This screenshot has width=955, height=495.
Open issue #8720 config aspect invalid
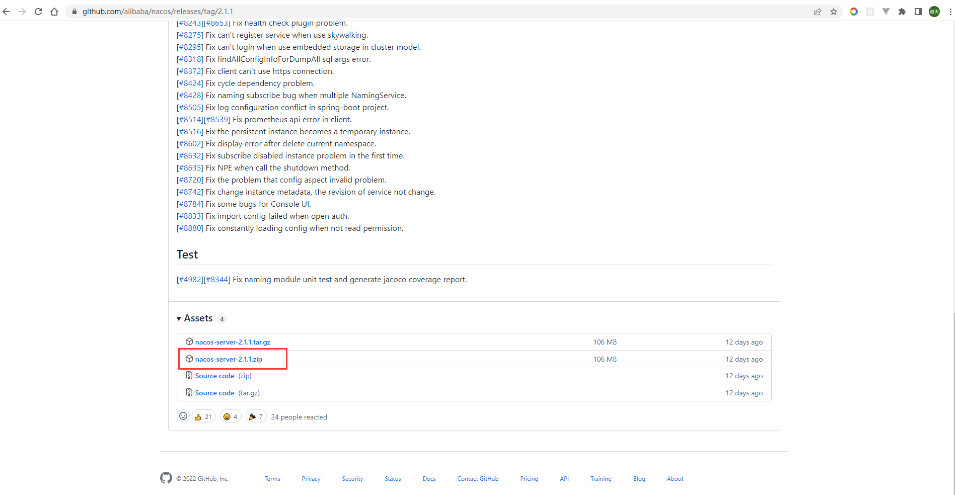click(x=190, y=180)
